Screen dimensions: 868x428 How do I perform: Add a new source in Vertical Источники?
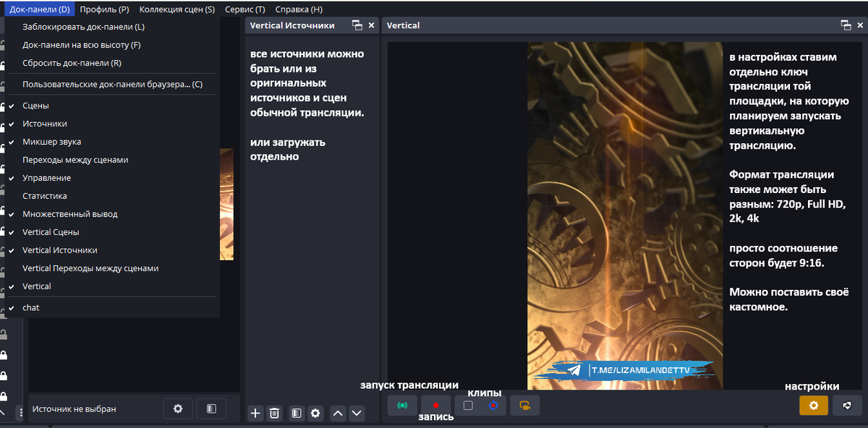tap(255, 414)
